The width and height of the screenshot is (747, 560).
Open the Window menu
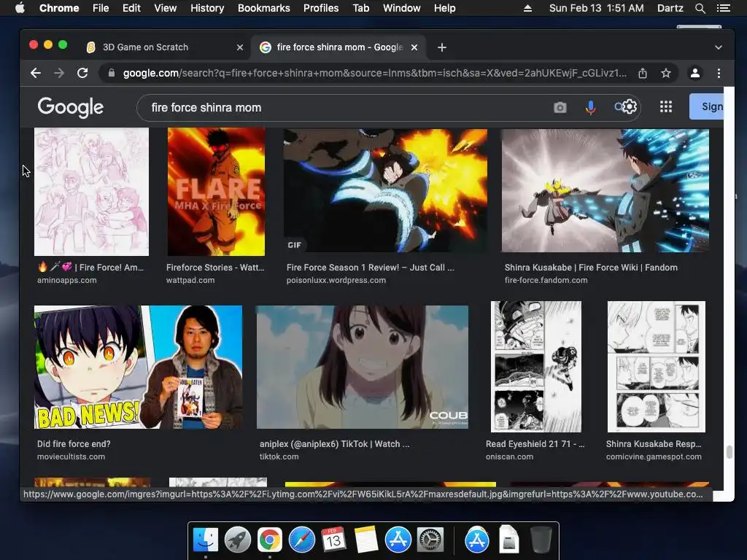click(x=402, y=8)
